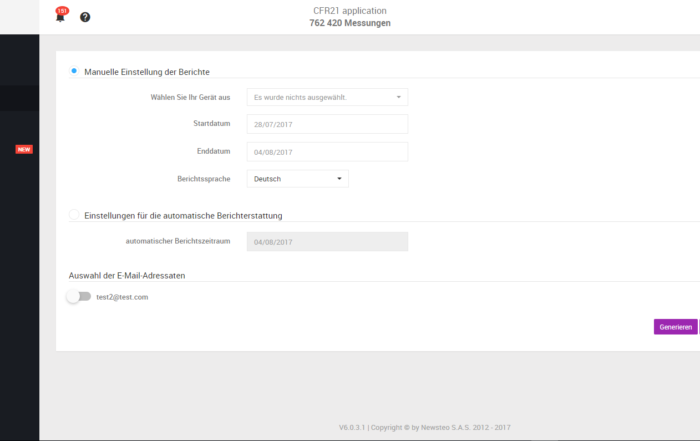
Task: Click the version copyright footer text
Action: pyautogui.click(x=425, y=427)
